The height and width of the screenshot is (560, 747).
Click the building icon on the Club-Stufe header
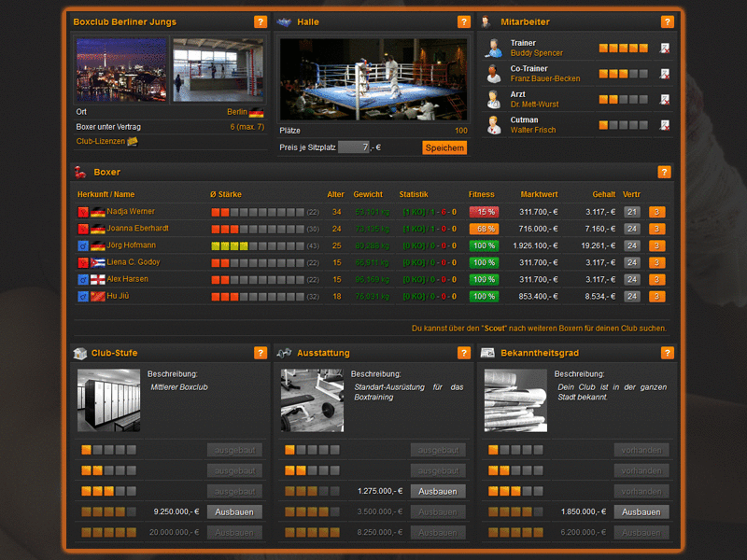82,353
